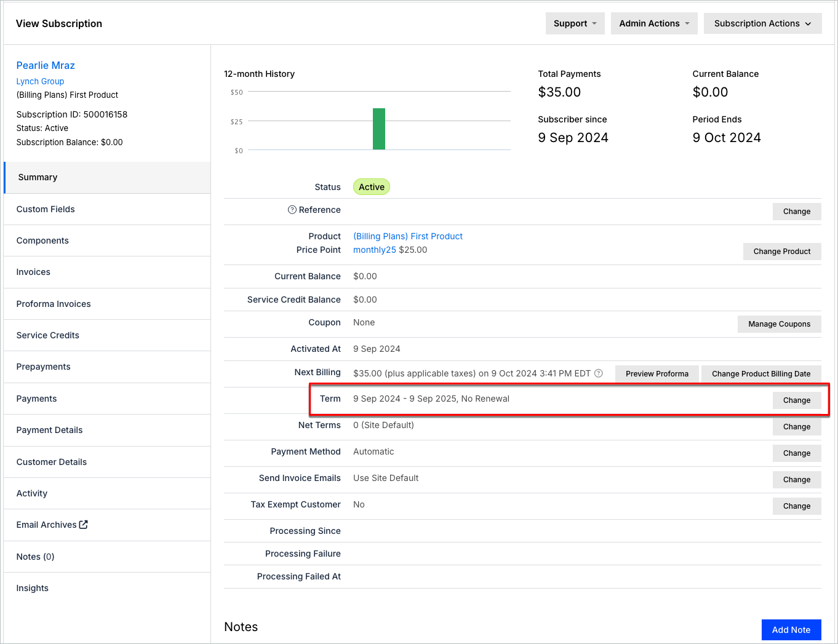Open the Admin Actions dropdown
The height and width of the screenshot is (644, 838).
654,23
